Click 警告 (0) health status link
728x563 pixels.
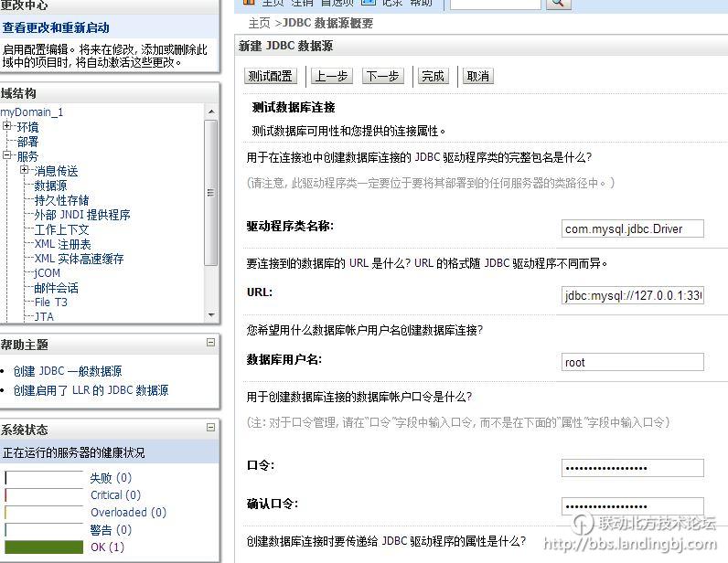pos(111,529)
